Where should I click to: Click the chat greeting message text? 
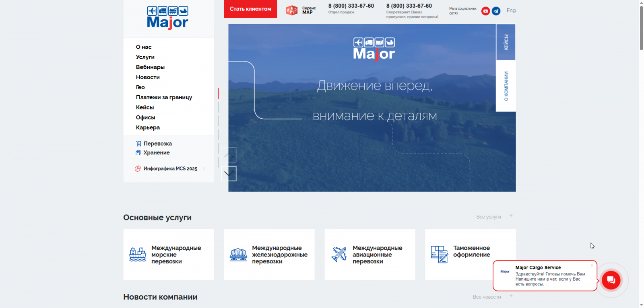pyautogui.click(x=551, y=279)
